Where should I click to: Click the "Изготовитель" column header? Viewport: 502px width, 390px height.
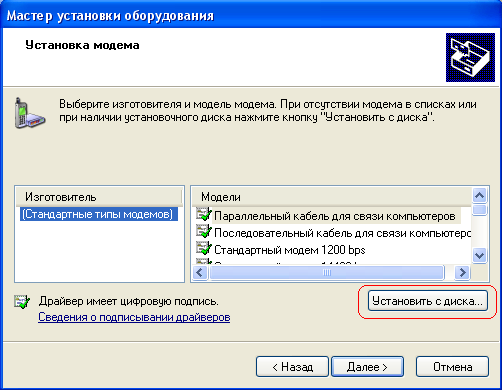(x=99, y=197)
